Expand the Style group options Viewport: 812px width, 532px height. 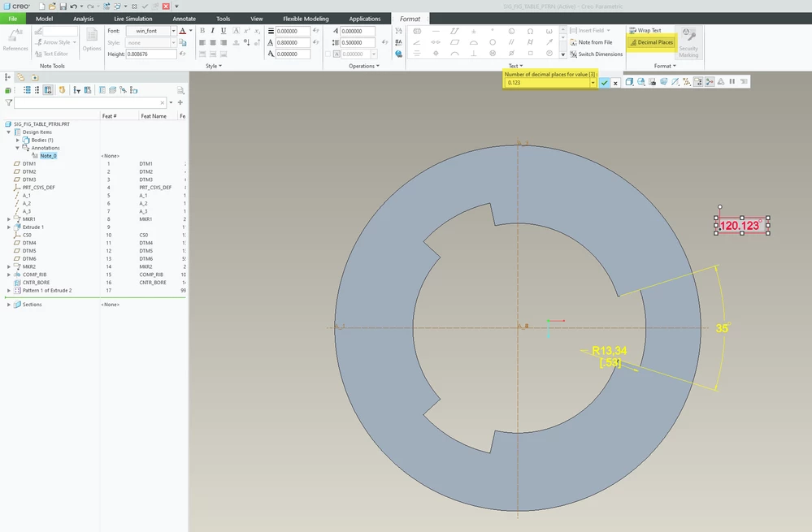pyautogui.click(x=214, y=66)
